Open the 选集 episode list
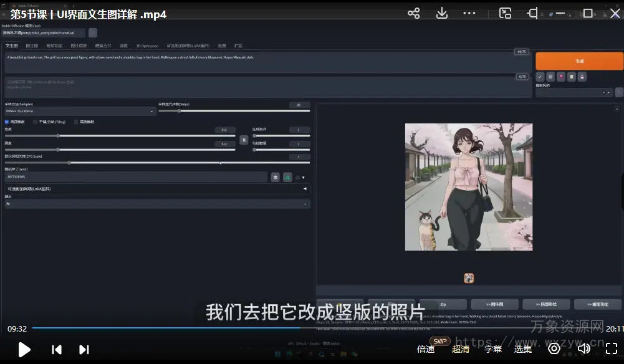 [x=522, y=349]
